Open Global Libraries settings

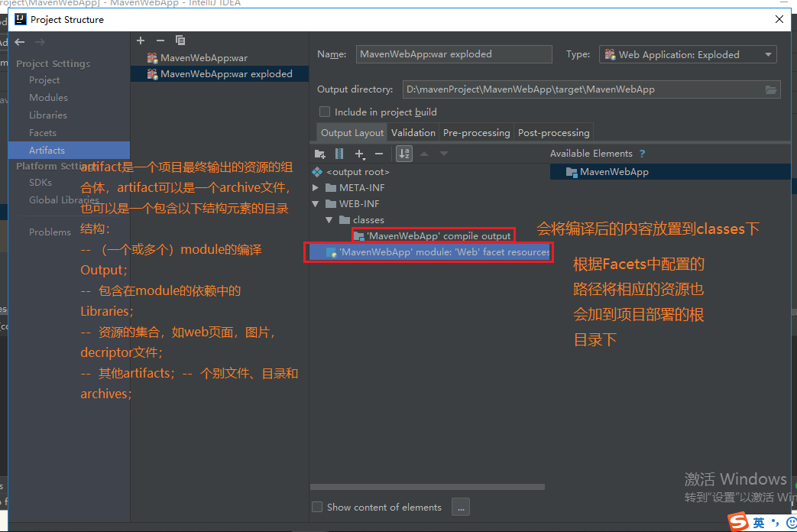click(x=63, y=199)
